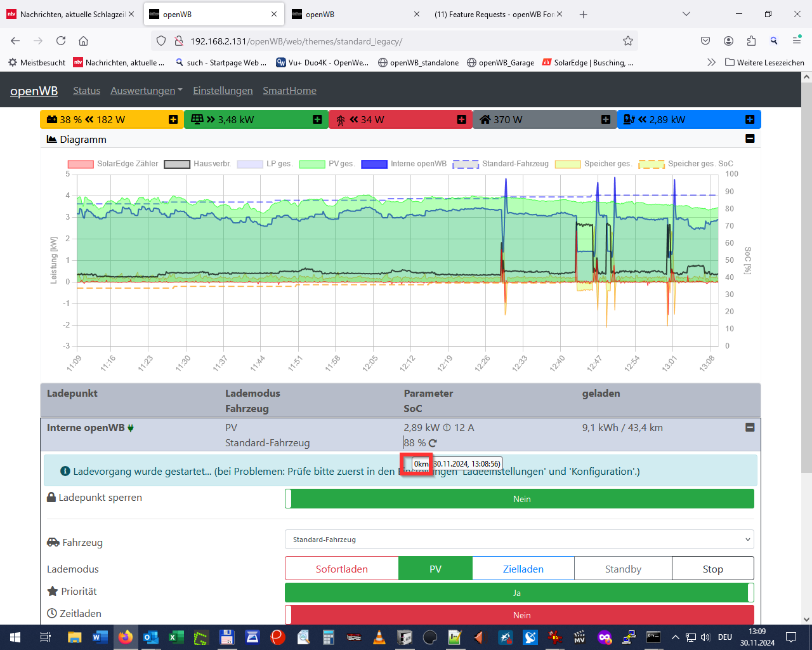This screenshot has height=650, width=812.
Task: Select Standby charge mode
Action: [x=623, y=569]
